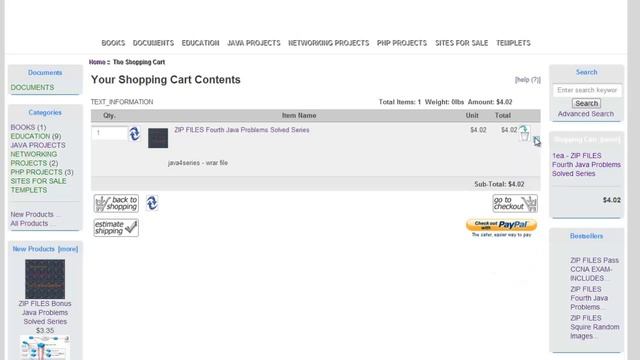Viewport: 640px width, 360px height.
Task: Open the TEMPLETS top menu item
Action: coord(513,43)
